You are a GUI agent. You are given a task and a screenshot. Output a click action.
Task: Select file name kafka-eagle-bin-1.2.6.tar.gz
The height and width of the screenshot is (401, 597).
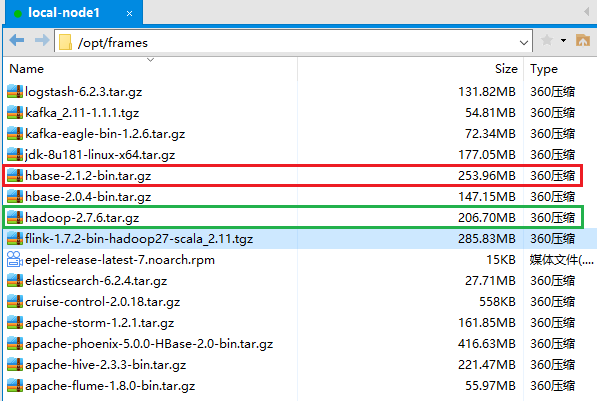[x=105, y=134]
